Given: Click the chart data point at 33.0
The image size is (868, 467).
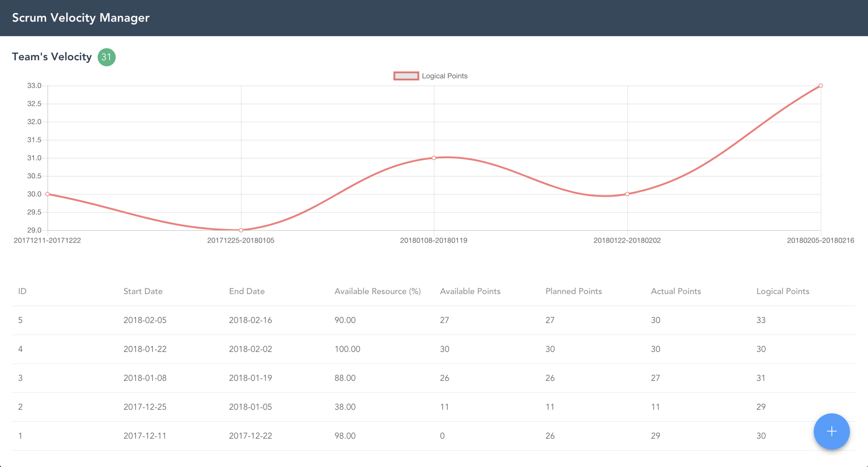Looking at the screenshot, I should (820, 85).
